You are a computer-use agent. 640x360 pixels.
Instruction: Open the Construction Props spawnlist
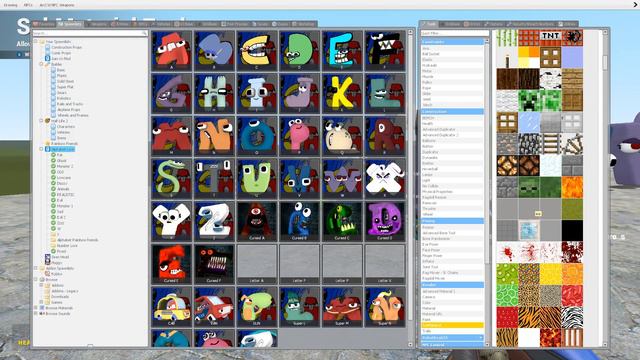click(x=66, y=47)
